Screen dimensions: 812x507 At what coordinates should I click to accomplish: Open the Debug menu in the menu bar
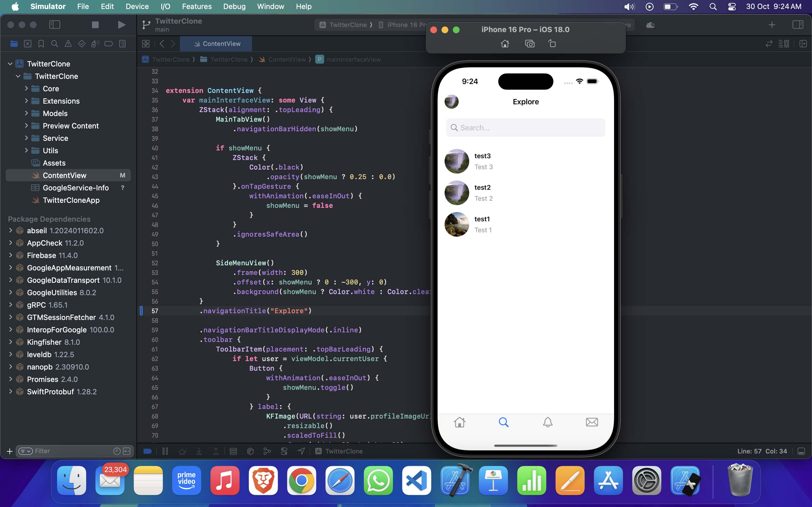(234, 6)
